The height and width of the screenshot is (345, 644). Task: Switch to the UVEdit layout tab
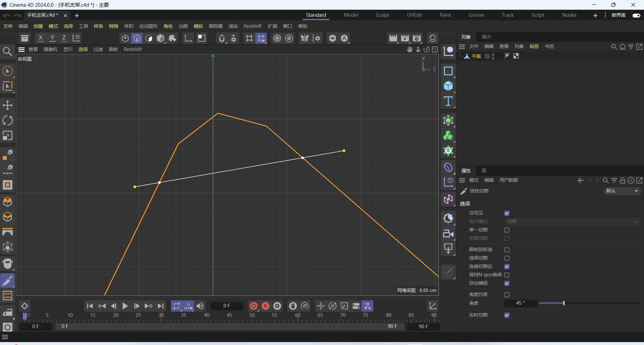click(415, 15)
